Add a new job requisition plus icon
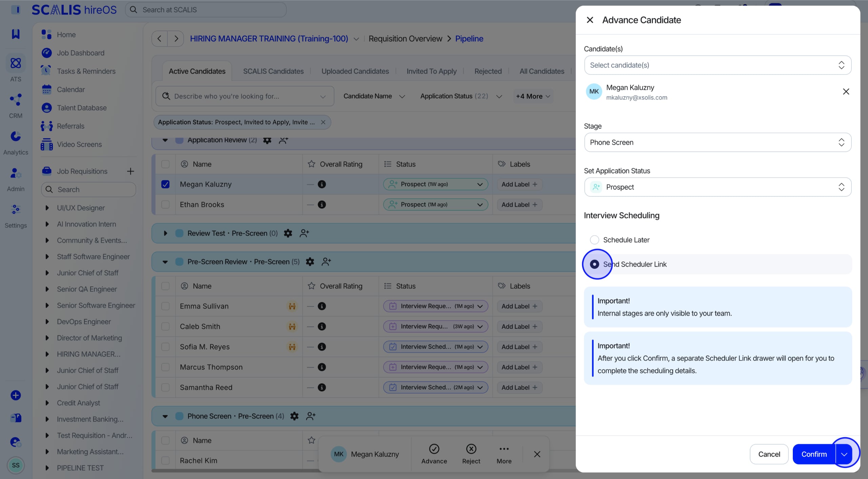The width and height of the screenshot is (868, 479). tap(130, 171)
